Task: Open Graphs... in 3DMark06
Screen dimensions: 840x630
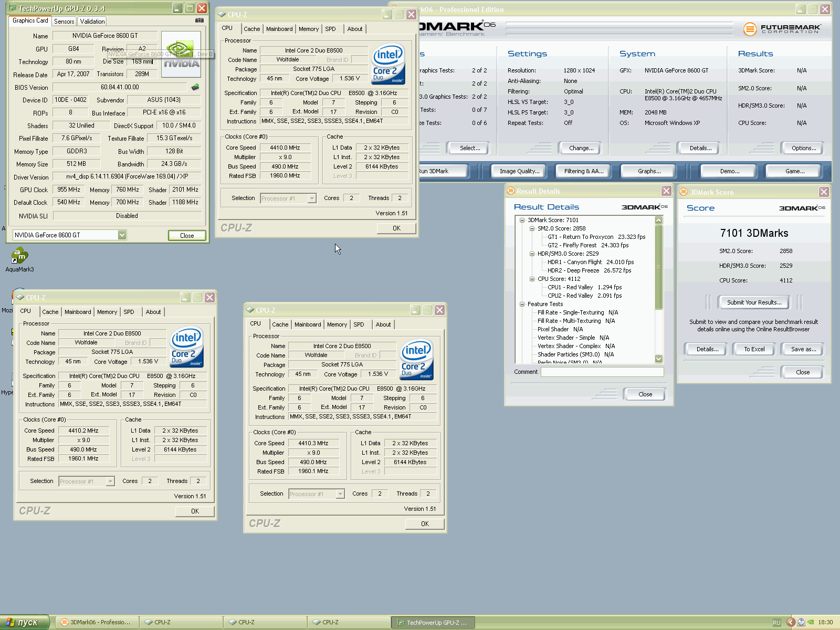Action: point(649,171)
